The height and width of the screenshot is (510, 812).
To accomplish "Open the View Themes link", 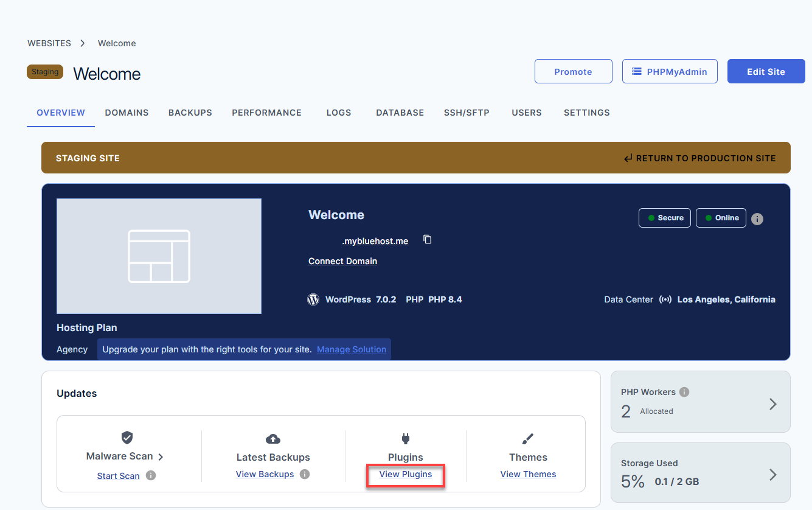I will pyautogui.click(x=529, y=474).
